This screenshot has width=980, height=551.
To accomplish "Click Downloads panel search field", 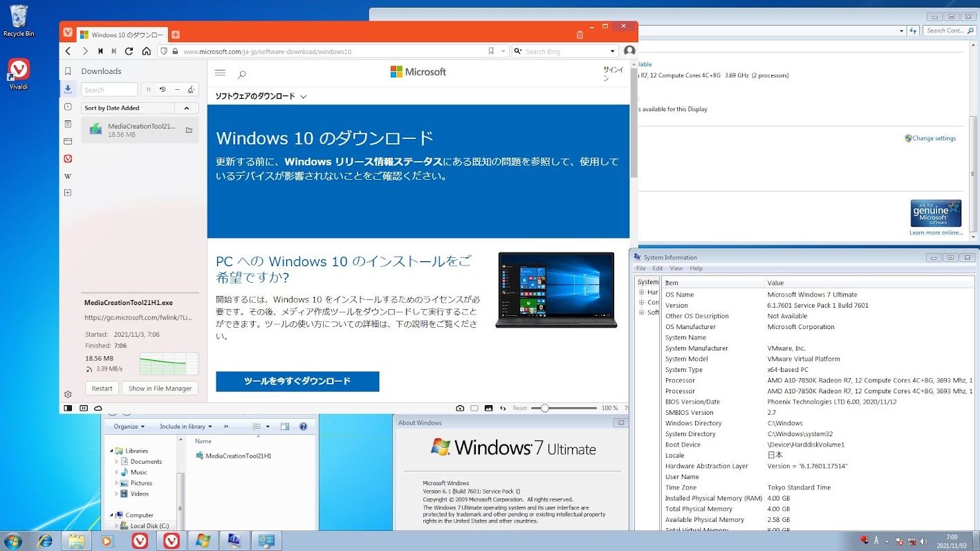I will click(x=109, y=90).
